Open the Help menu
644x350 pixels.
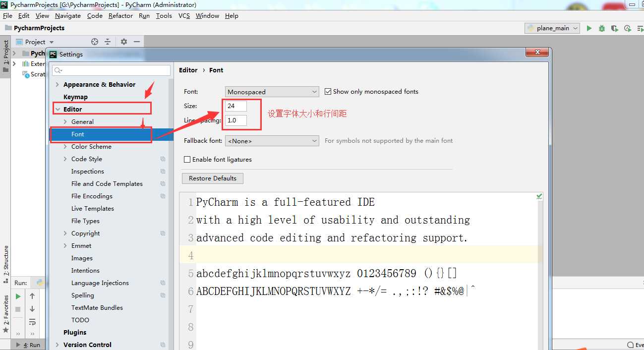pyautogui.click(x=232, y=16)
